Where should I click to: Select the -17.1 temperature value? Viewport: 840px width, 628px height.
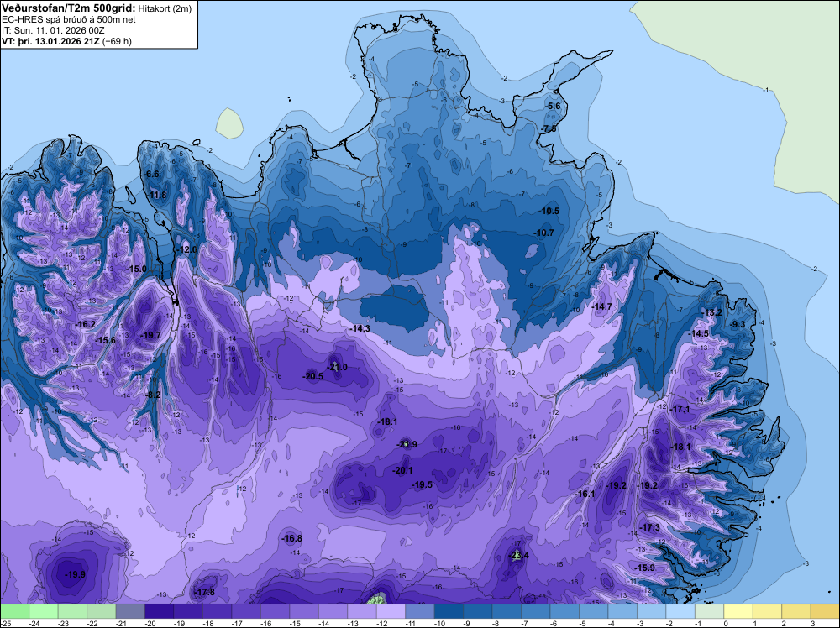[x=680, y=409]
